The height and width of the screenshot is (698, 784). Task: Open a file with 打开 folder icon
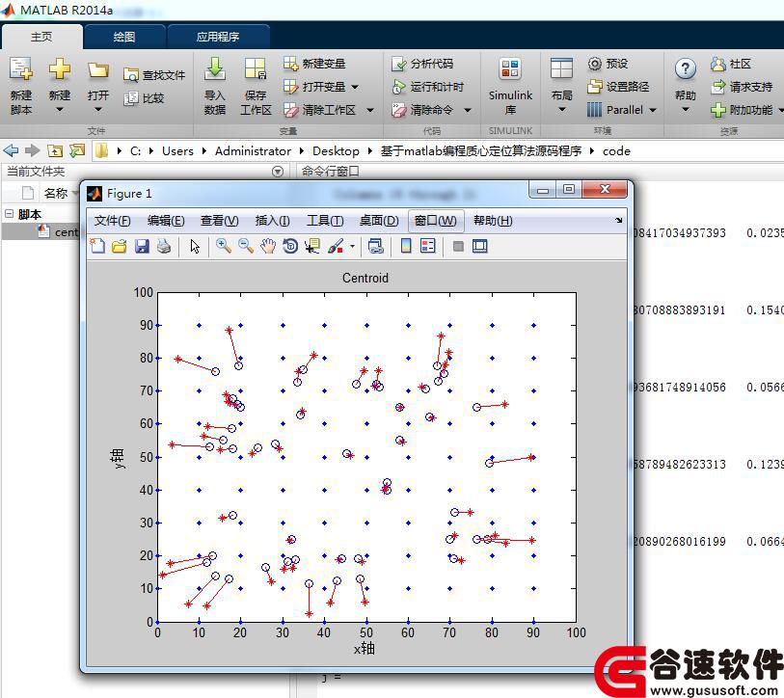point(98,71)
